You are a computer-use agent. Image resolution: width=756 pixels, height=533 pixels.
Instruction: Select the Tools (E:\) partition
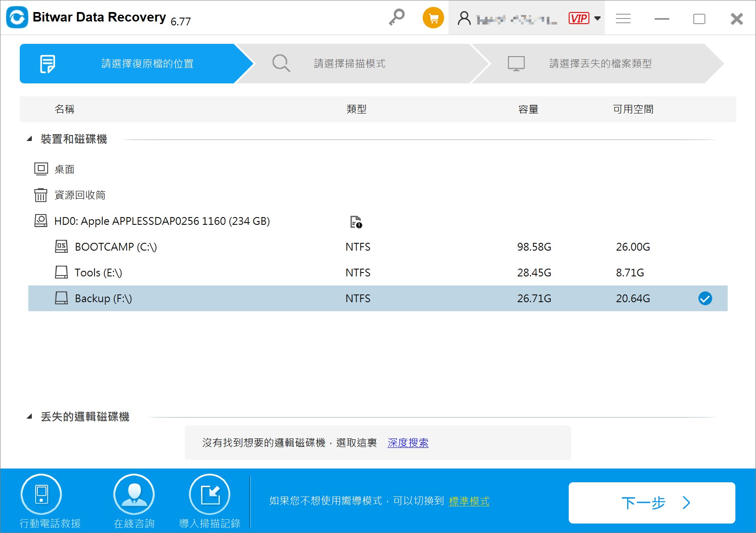(98, 273)
